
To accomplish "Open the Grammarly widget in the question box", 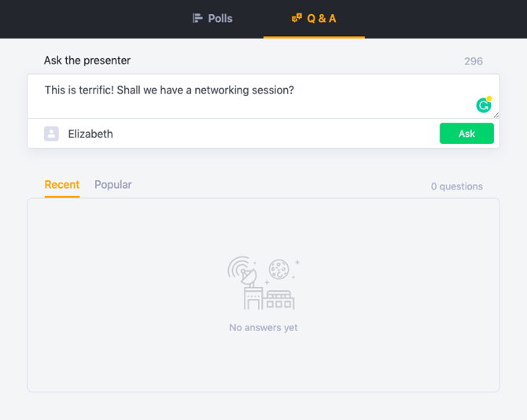I will [x=484, y=105].
